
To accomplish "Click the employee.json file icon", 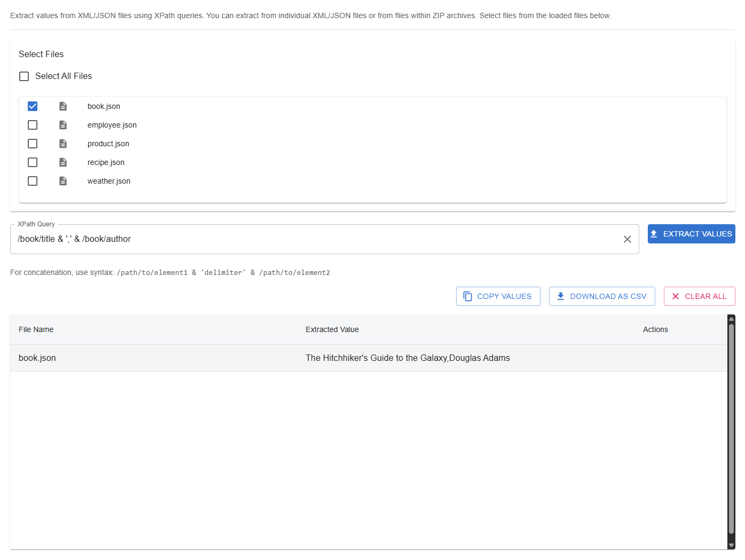I will 63,125.
